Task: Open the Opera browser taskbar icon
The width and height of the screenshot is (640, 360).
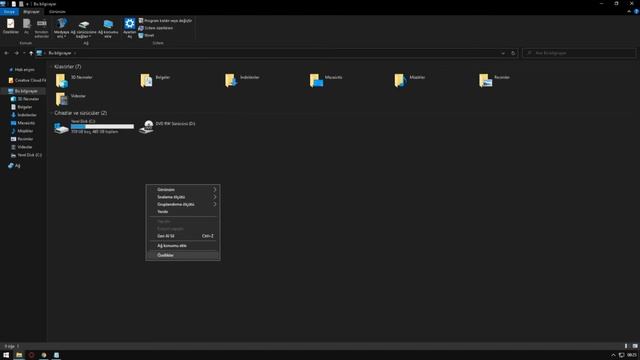Action: [31, 355]
